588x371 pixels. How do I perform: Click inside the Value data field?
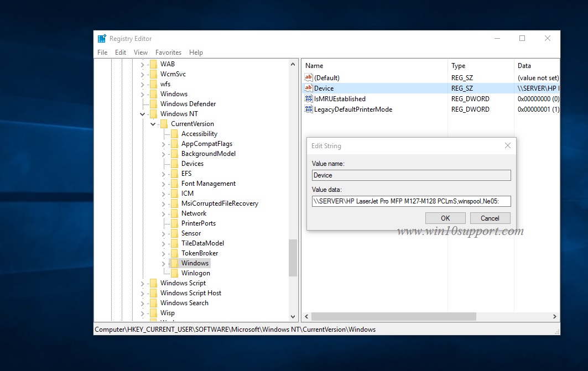(410, 201)
